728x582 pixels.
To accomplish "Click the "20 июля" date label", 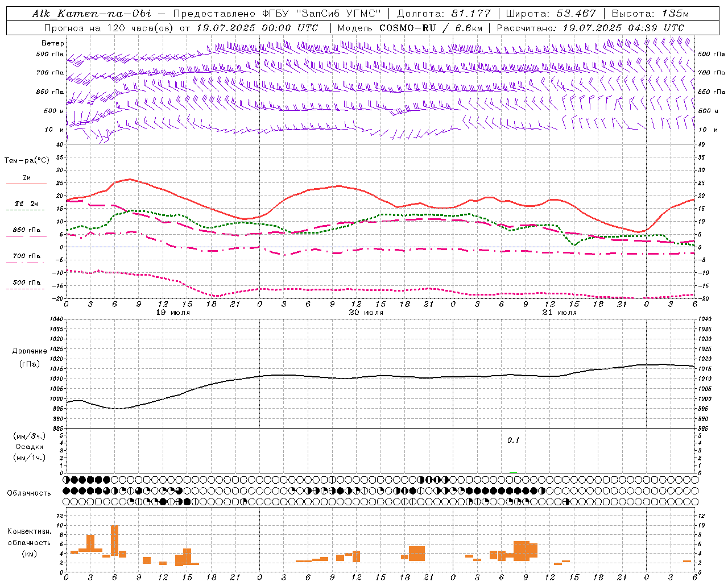I will tap(366, 313).
